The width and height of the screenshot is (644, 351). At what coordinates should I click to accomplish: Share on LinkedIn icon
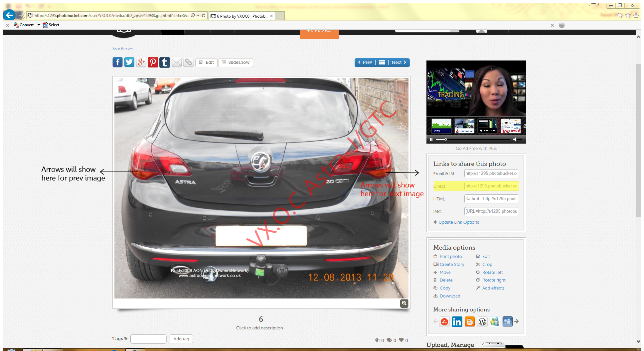[457, 322]
